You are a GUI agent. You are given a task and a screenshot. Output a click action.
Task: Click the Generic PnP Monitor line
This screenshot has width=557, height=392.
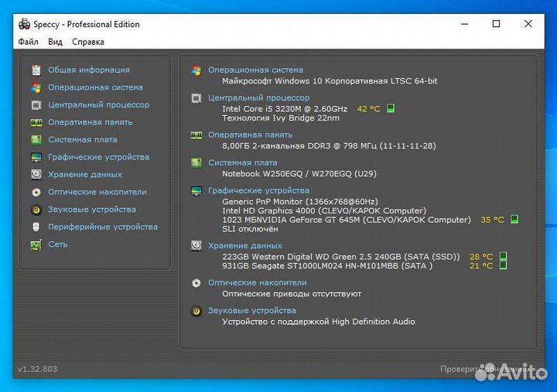300,201
